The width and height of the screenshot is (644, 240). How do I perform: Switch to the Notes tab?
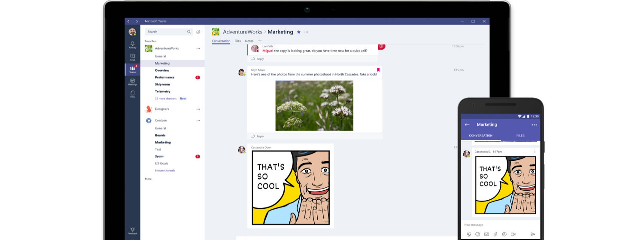pos(249,41)
